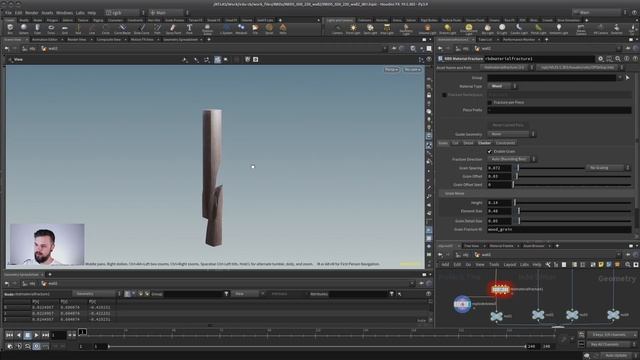This screenshot has width=640, height=360.
Task: Click the group selection arrow icon
Action: click(x=627, y=77)
